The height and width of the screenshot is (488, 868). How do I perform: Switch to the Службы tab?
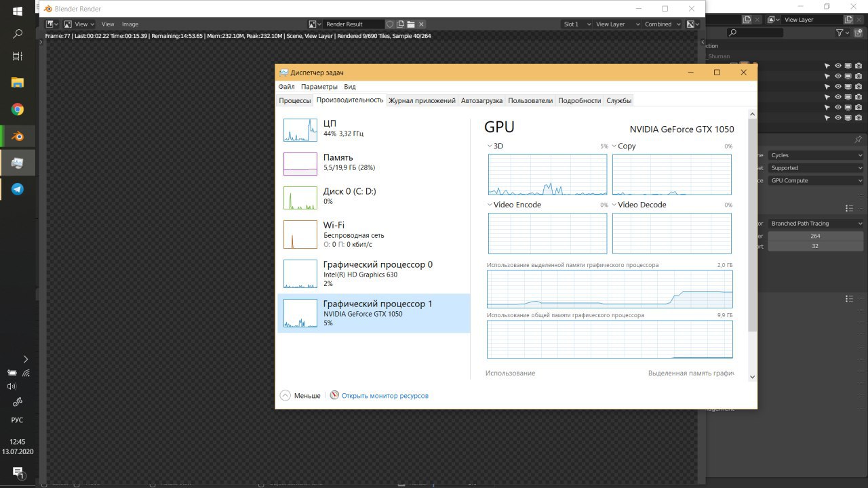tap(618, 100)
